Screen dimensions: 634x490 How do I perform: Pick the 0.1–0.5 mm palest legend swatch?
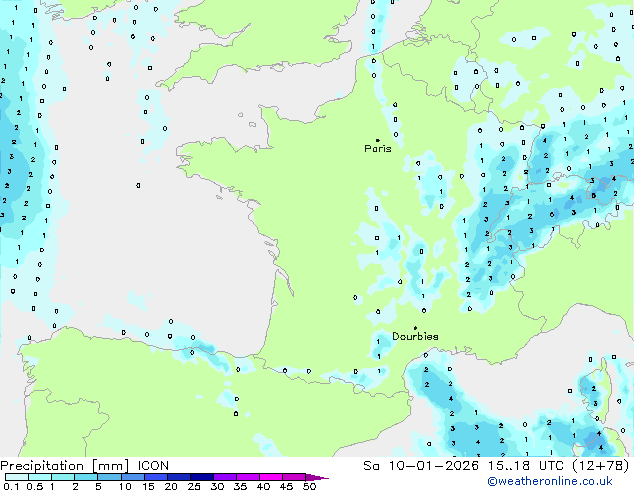(x=17, y=477)
